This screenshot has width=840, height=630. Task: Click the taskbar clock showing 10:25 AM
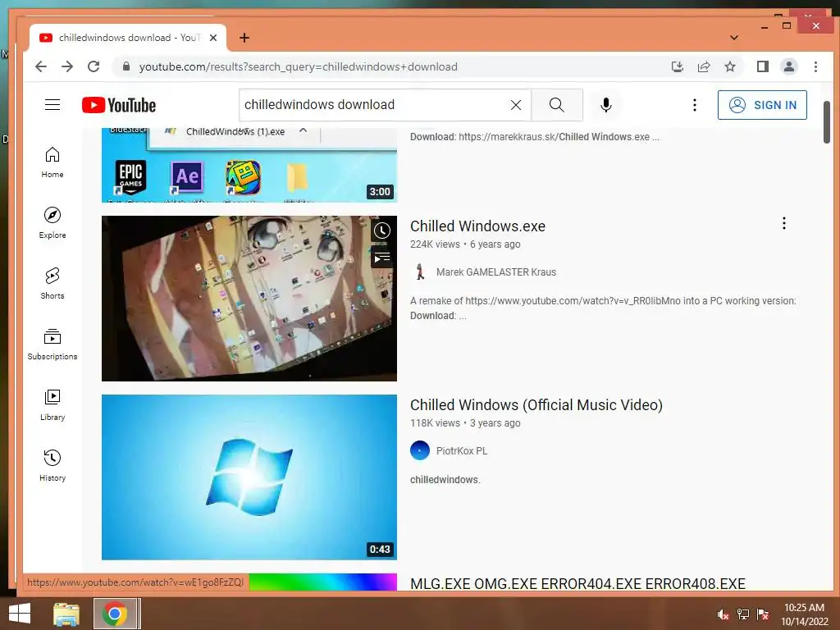pyautogui.click(x=804, y=614)
